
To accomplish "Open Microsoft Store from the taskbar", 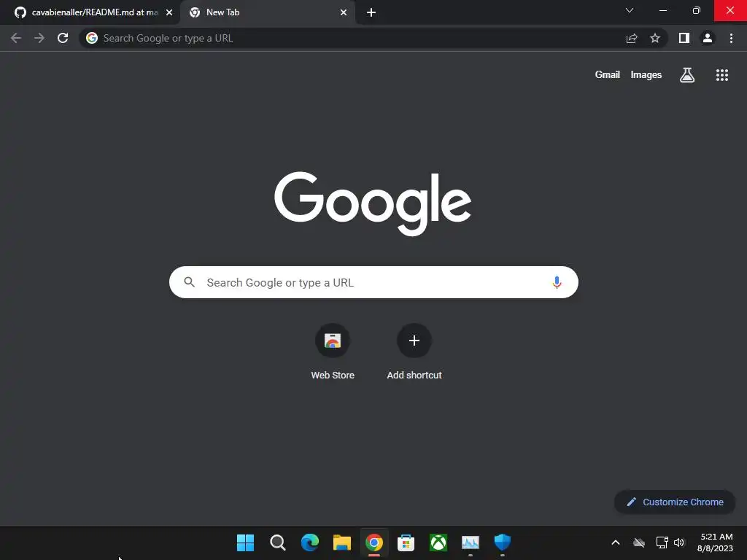I will click(x=406, y=542).
